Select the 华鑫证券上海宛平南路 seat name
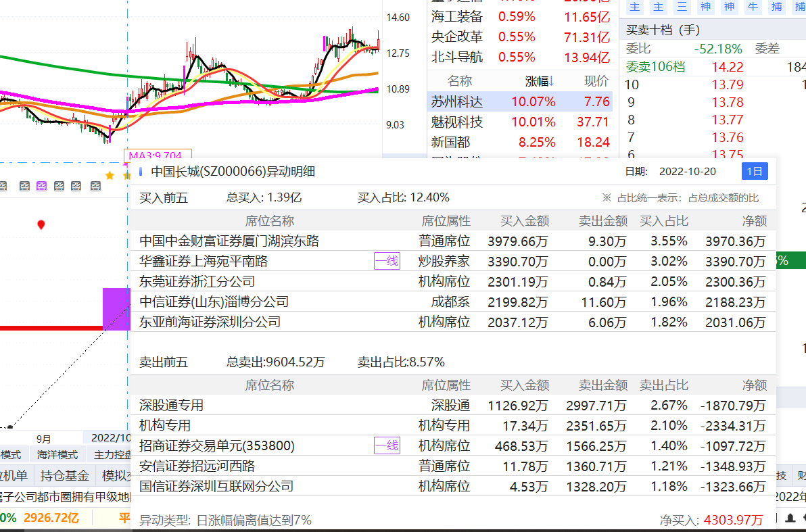 204,261
